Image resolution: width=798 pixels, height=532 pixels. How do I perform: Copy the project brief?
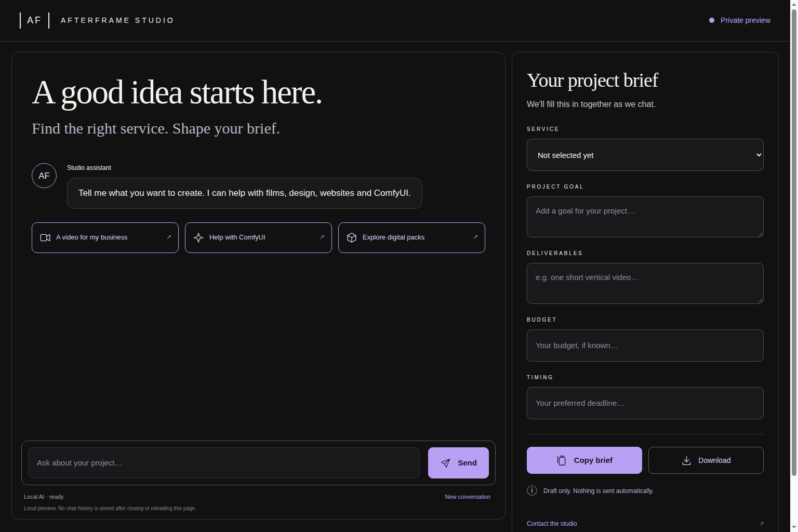click(x=584, y=460)
